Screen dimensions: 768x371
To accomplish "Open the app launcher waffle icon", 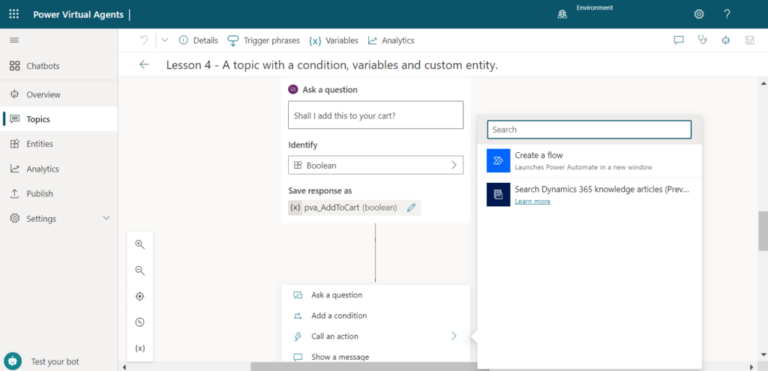I will point(14,14).
